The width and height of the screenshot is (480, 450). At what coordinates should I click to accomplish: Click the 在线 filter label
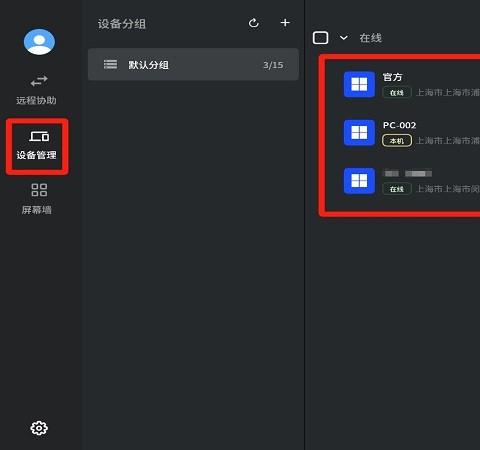click(x=370, y=38)
